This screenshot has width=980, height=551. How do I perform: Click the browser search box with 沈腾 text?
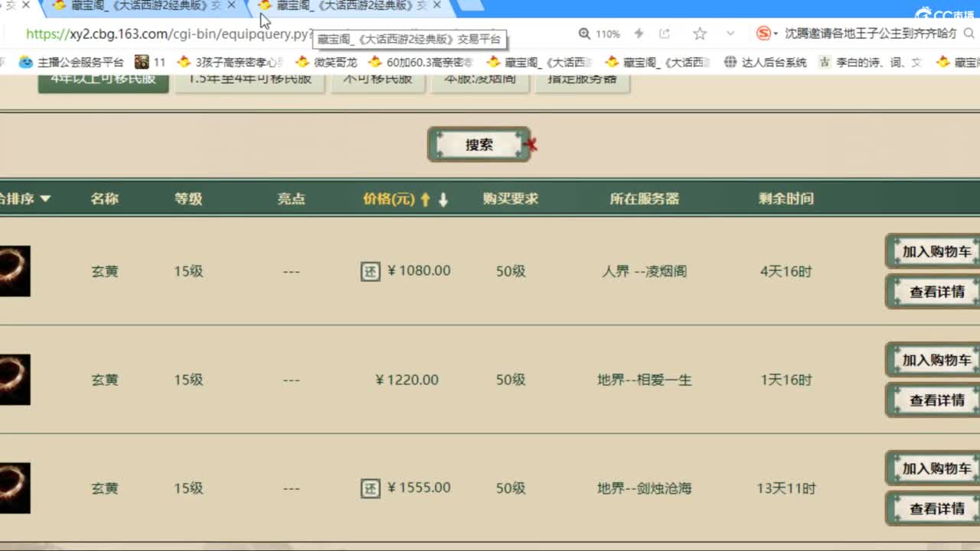tap(871, 34)
